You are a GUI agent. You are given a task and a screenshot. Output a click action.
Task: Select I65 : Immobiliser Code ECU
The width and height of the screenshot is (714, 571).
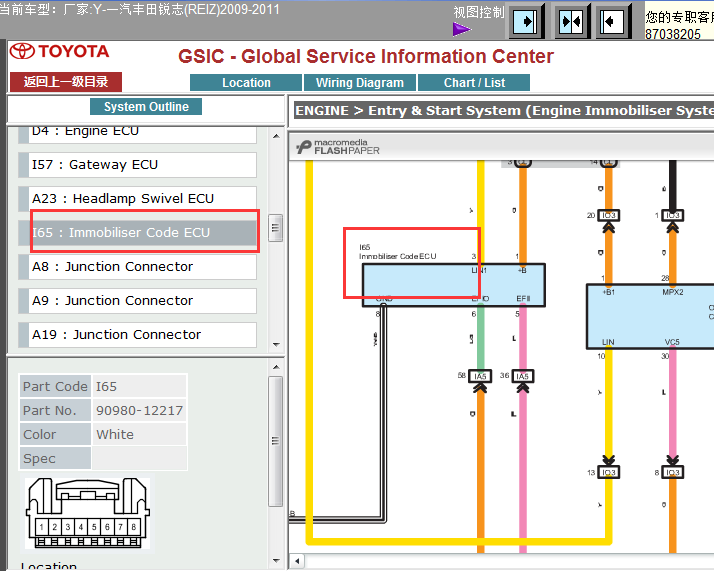(138, 233)
